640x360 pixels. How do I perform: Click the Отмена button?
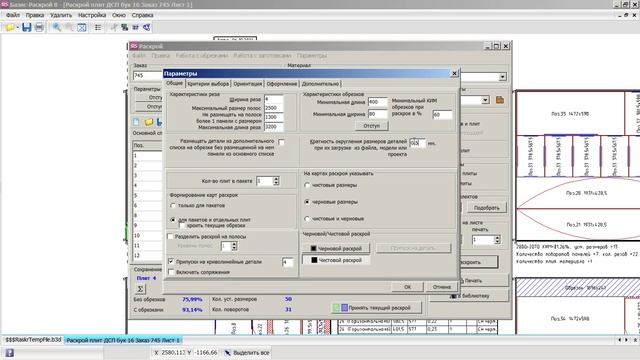click(442, 287)
